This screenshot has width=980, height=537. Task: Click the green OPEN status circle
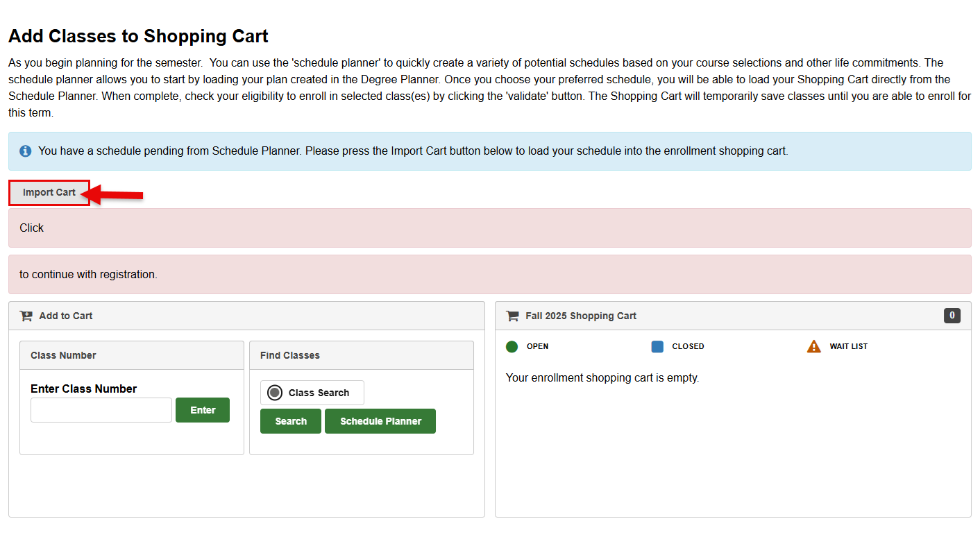[x=512, y=346]
